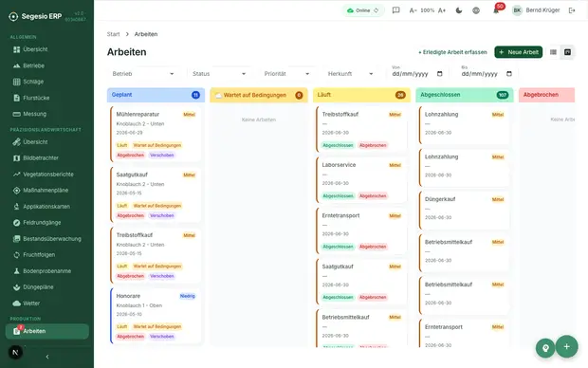Image resolution: width=588 pixels, height=368 pixels.
Task: Decrease font size with A- button
Action: click(413, 10)
